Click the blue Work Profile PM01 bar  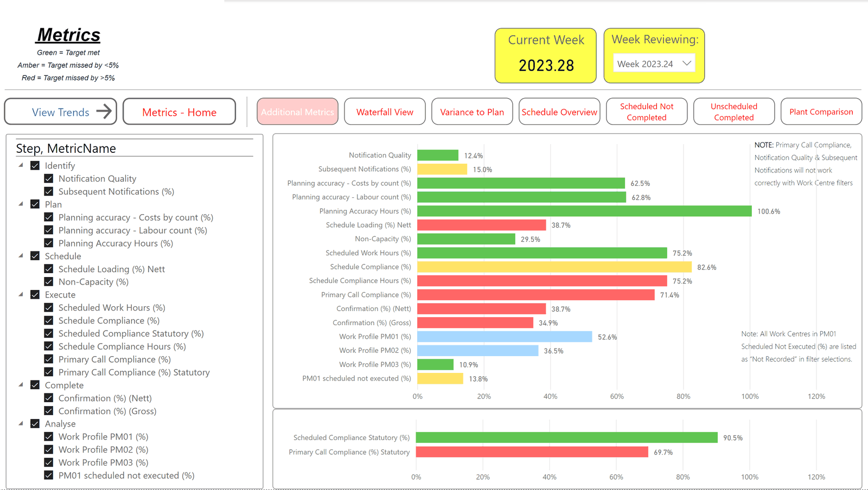pyautogui.click(x=505, y=337)
